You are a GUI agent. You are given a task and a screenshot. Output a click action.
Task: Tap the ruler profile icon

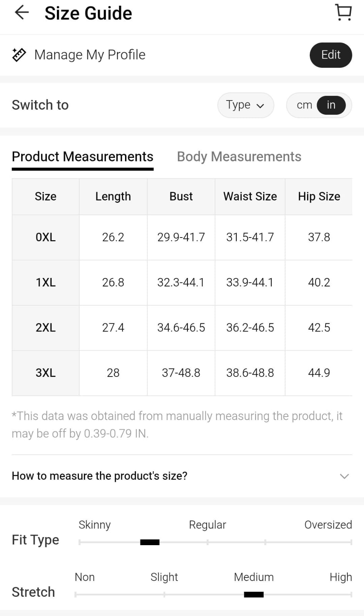tap(19, 55)
